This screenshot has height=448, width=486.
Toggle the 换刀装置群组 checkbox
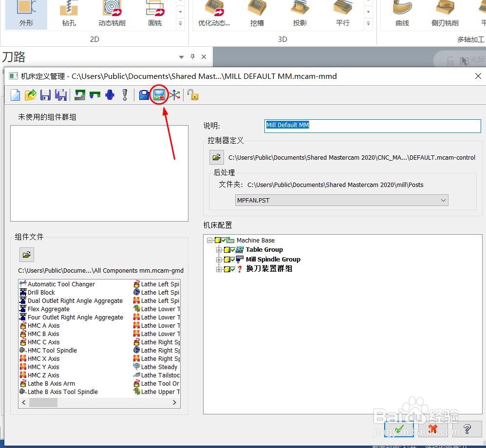pyautogui.click(x=233, y=269)
